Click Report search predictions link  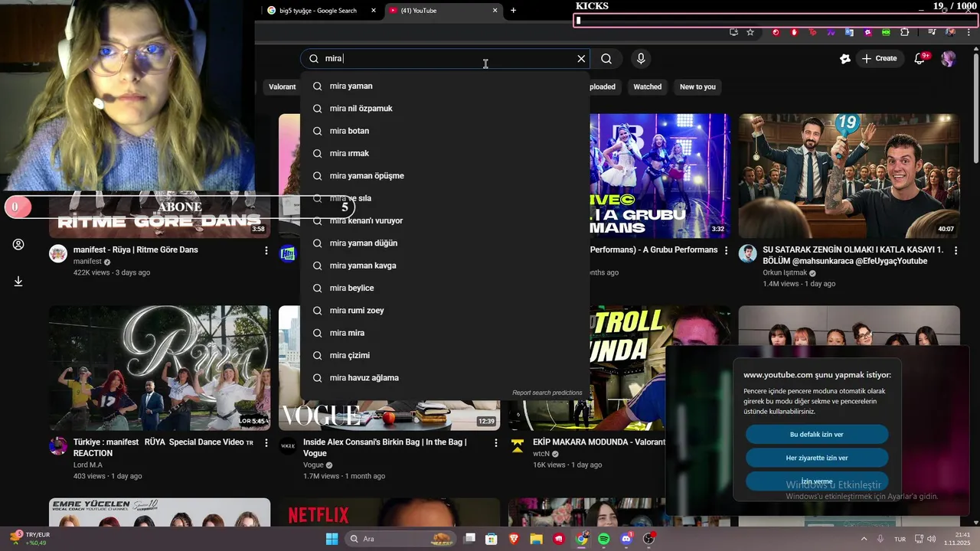[547, 393]
